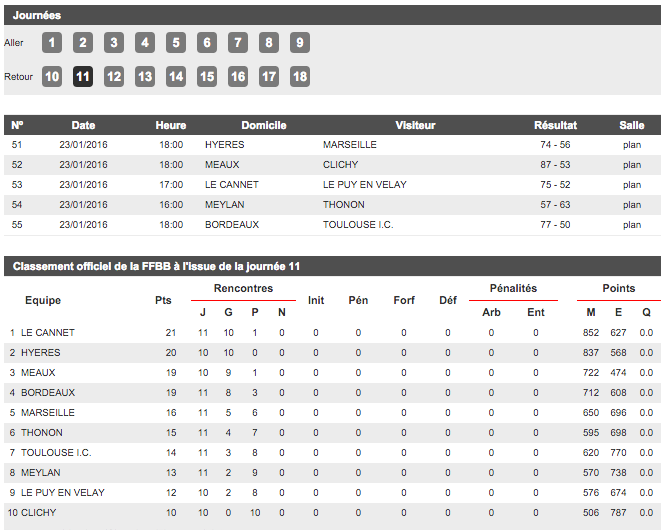View plan for Bordeaux vs Toulouse I.C.
The height and width of the screenshot is (530, 661).
(x=631, y=225)
